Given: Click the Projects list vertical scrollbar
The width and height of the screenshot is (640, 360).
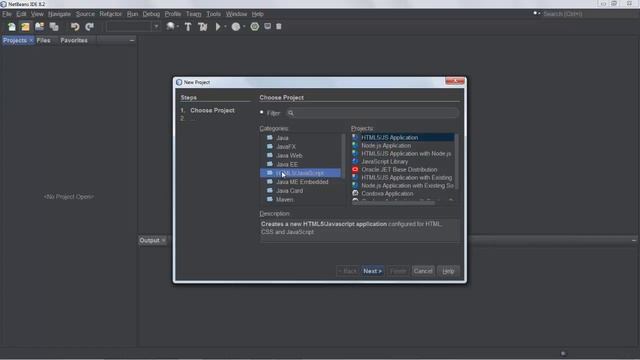Looking at the screenshot, I should click(x=456, y=161).
